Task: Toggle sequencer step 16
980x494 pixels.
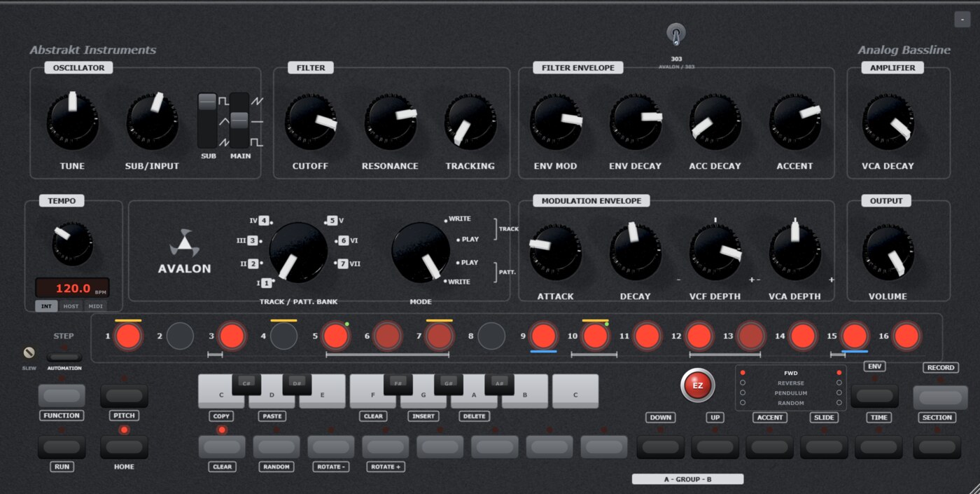Action: click(906, 337)
